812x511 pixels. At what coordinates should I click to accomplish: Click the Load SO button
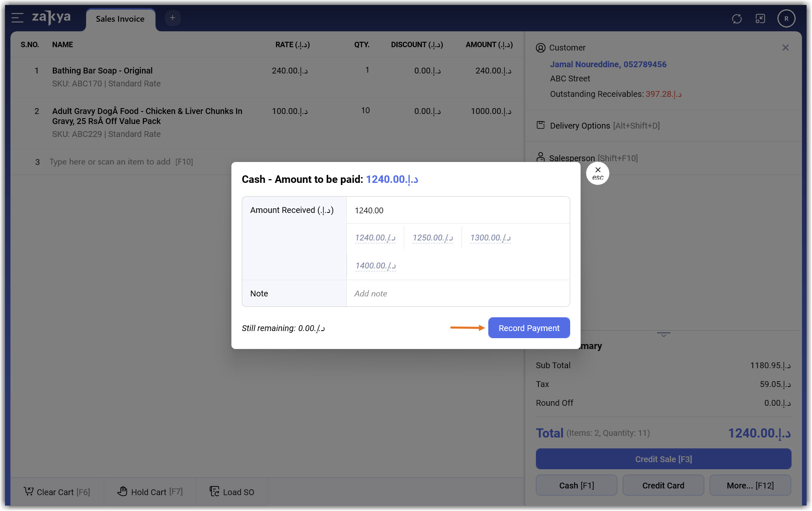(232, 492)
